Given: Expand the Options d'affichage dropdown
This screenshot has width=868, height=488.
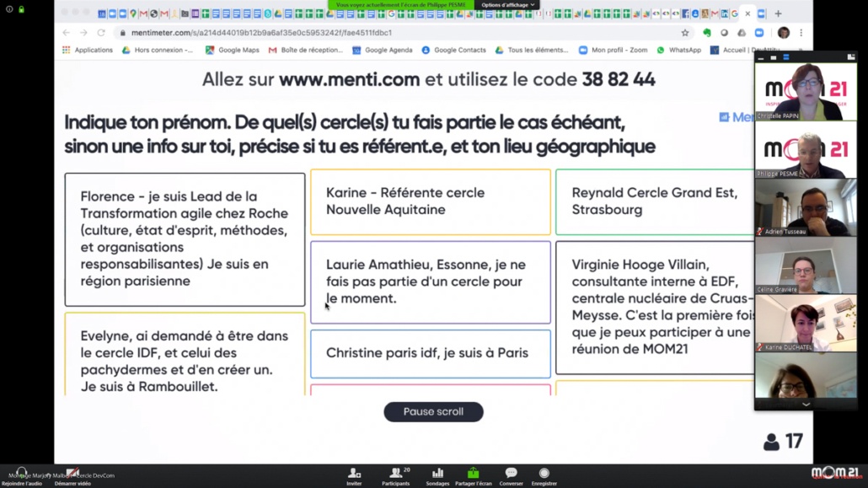Looking at the screenshot, I should coord(507,5).
